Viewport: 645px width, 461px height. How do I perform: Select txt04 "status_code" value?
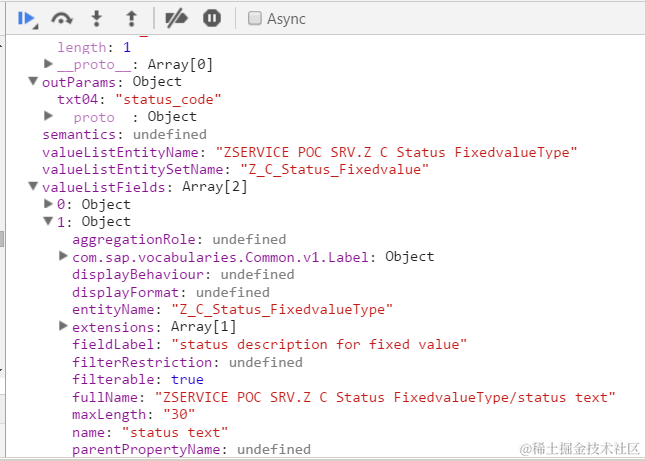click(x=168, y=100)
